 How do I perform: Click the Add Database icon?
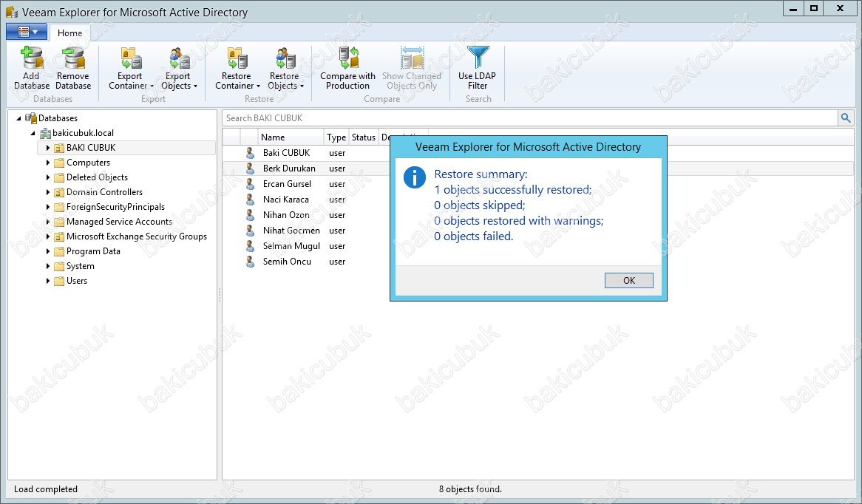[31, 58]
